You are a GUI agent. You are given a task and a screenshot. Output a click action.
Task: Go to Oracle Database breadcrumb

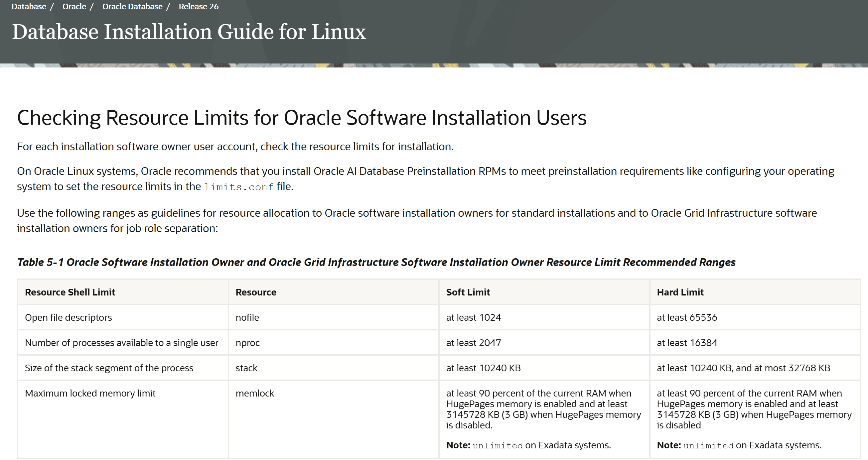point(132,7)
